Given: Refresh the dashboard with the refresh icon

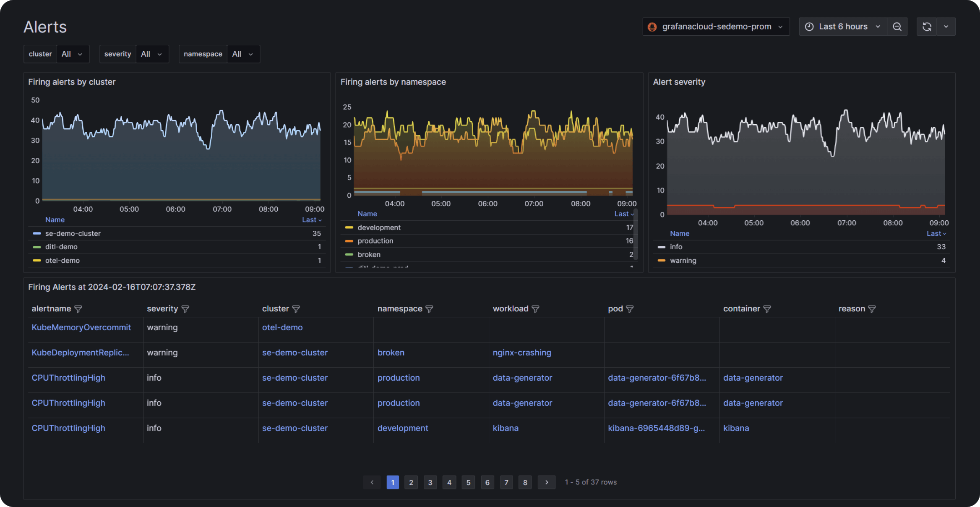Looking at the screenshot, I should (927, 26).
